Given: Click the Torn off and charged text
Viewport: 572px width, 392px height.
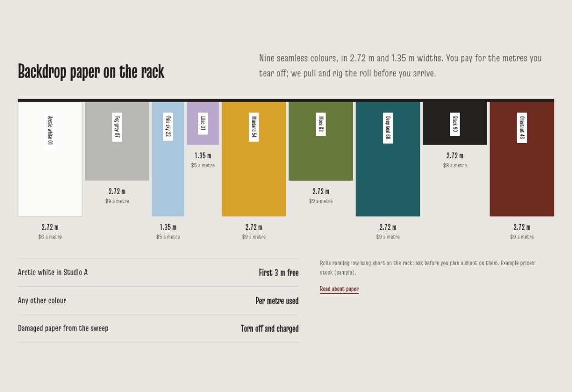Looking at the screenshot, I should pos(270,329).
